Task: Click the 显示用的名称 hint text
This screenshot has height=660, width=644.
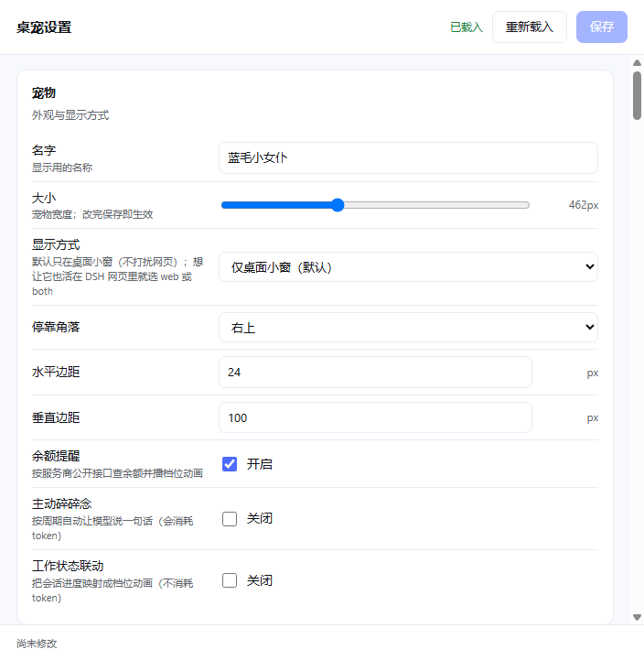Action: coord(62,168)
